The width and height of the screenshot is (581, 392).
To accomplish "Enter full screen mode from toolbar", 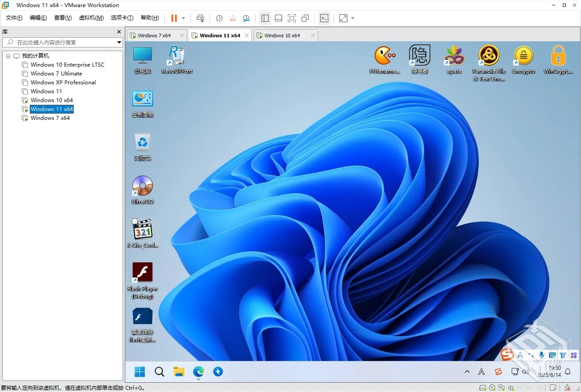I will click(x=292, y=18).
